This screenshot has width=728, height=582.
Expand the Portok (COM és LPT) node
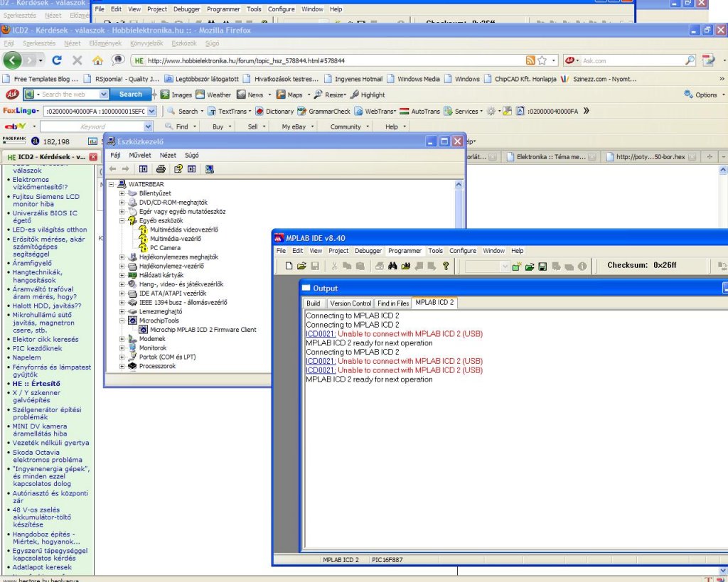point(122,357)
